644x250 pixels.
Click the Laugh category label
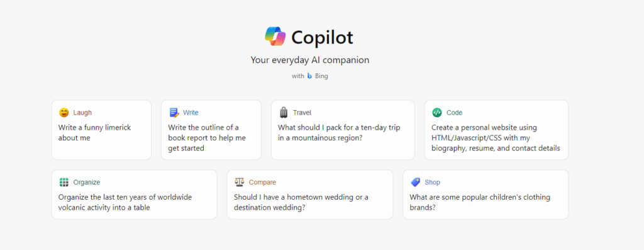[82, 113]
